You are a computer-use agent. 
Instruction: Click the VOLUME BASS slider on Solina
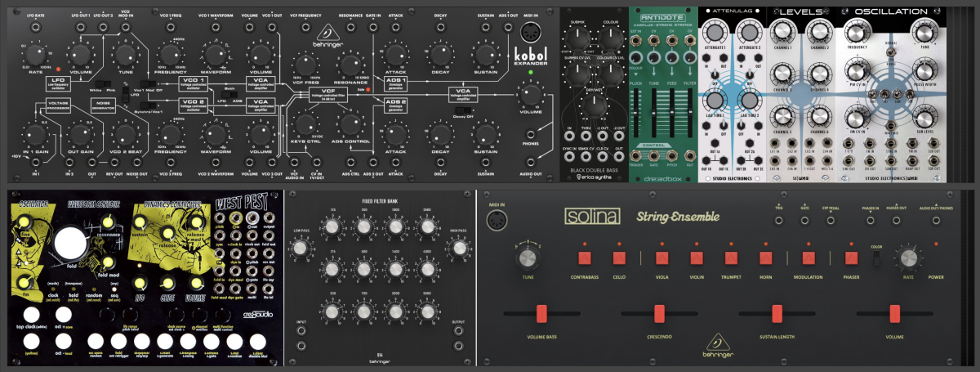pos(541,313)
